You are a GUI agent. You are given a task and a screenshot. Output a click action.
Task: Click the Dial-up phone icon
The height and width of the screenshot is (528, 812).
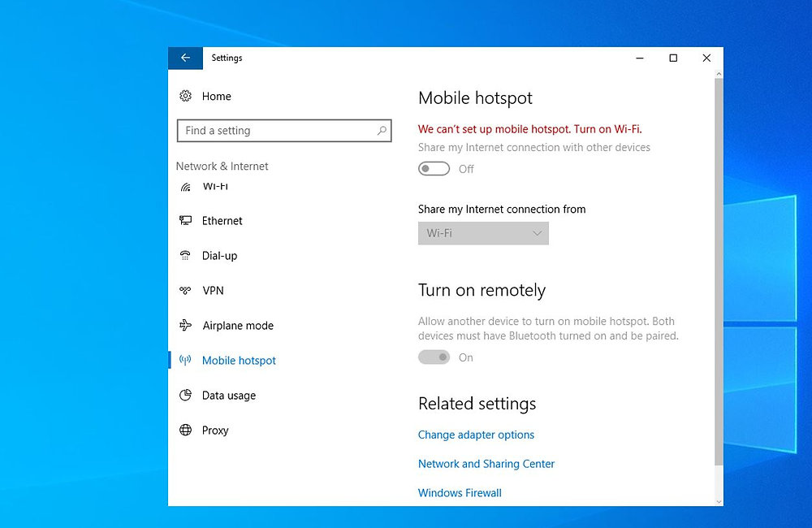(x=186, y=255)
